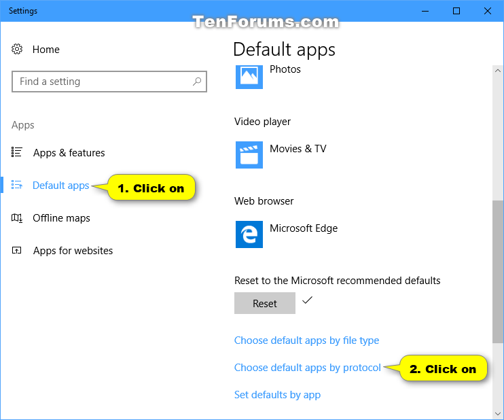Viewport: 504px width, 420px height.
Task: Click the Offline maps icon
Action: (17, 218)
